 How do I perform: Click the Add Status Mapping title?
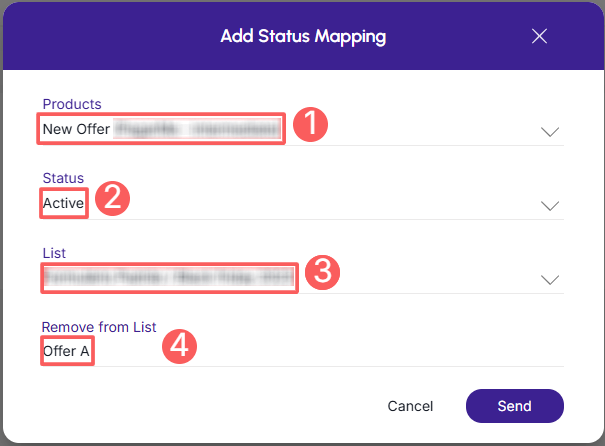[303, 37]
